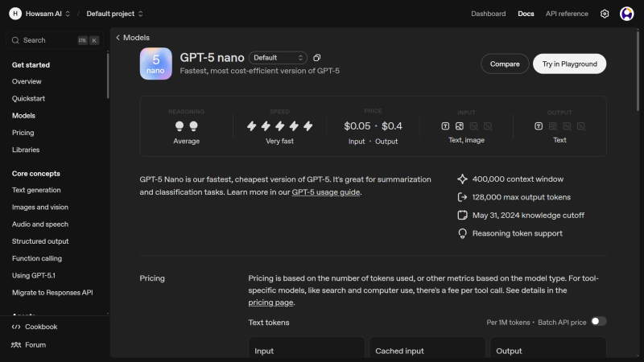The height and width of the screenshot is (362, 644).
Task: Open the Default model version dropdown
Action: click(278, 58)
